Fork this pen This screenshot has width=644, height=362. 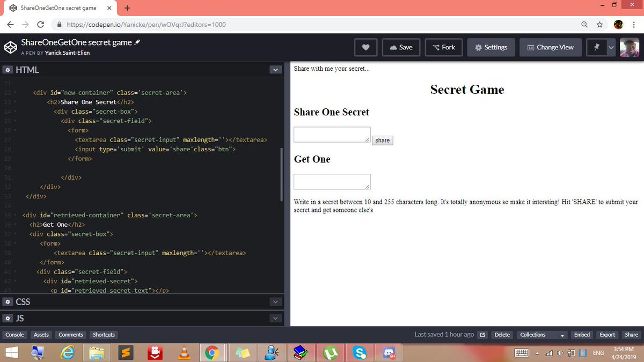pos(444,47)
